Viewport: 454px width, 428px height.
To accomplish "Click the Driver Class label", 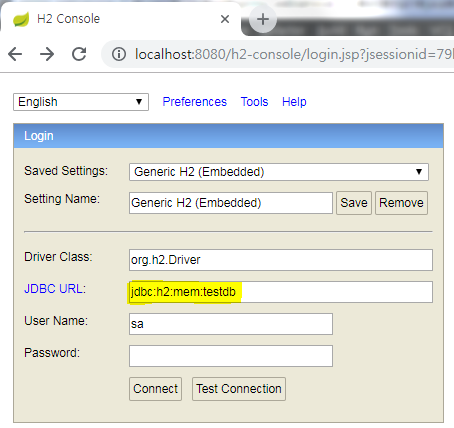I will tap(58, 257).
